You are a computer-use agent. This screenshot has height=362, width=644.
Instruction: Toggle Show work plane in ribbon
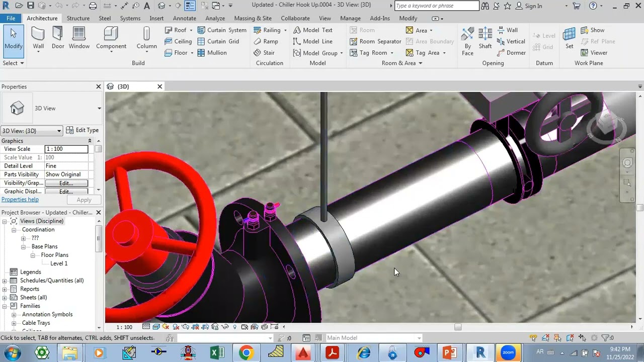coord(592,30)
